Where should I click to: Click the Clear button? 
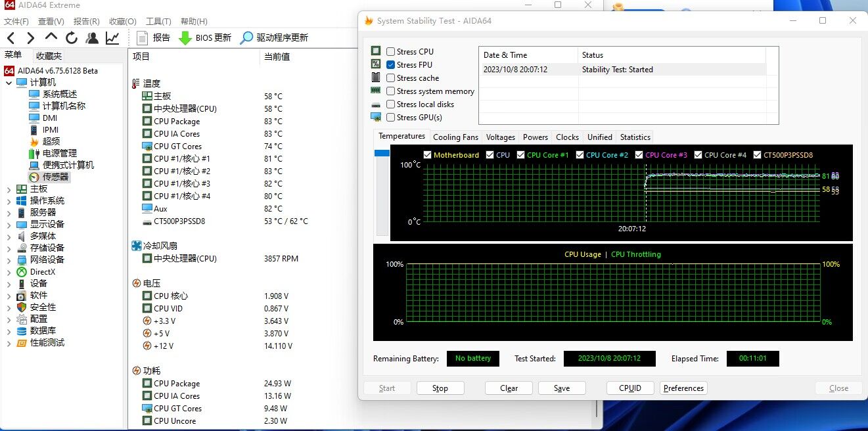pyautogui.click(x=509, y=388)
